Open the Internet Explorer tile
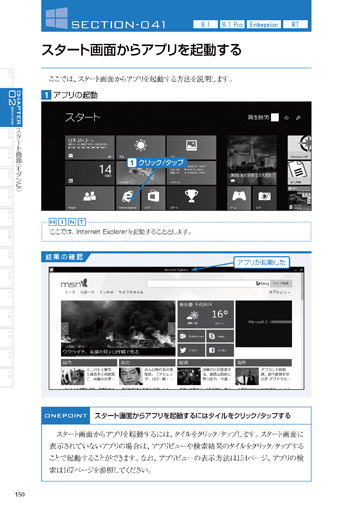The height and width of the screenshot is (510, 360). click(128, 198)
